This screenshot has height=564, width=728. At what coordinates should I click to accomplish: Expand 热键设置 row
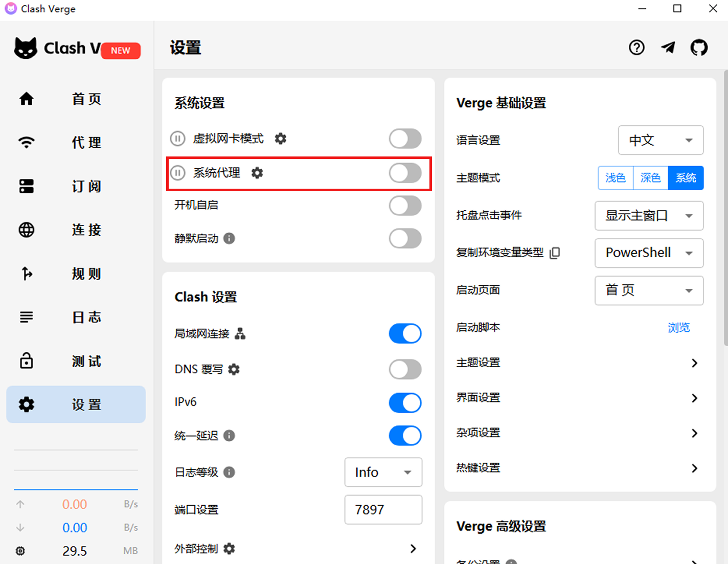[x=580, y=468]
